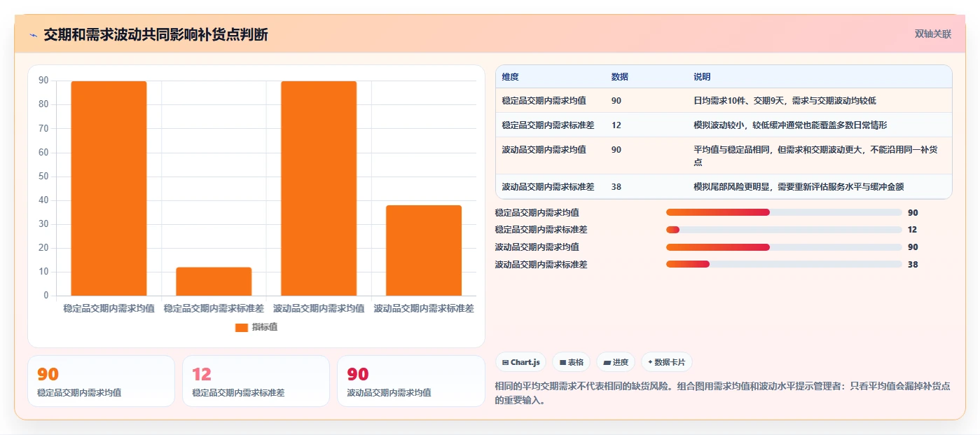Click the progress list label 稳定品交期内需求标准差
The image size is (980, 435).
tap(541, 230)
